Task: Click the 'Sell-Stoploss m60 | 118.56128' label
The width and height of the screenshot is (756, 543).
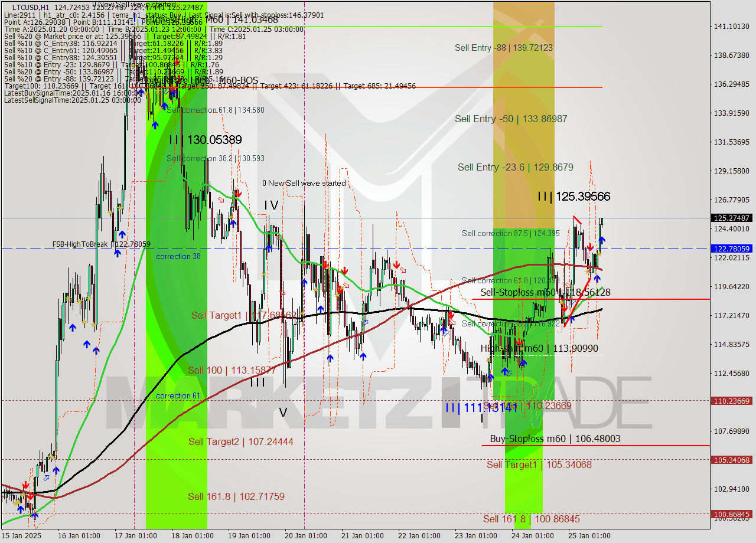Action: click(x=545, y=292)
